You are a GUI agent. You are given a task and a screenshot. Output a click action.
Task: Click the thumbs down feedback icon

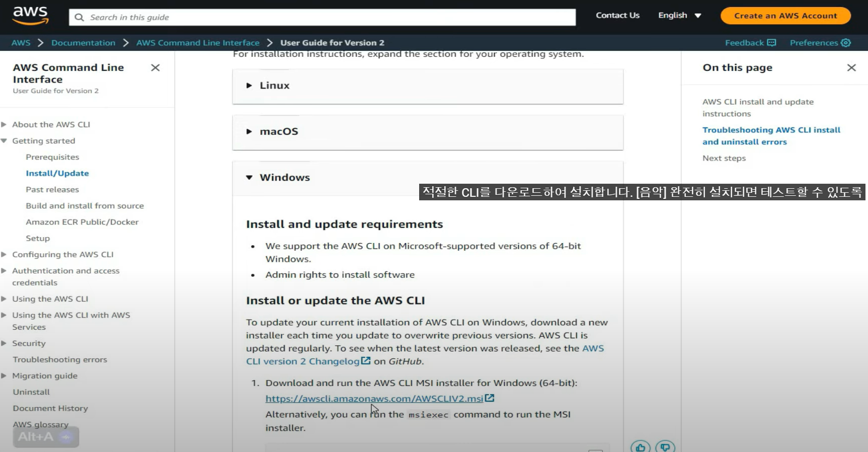coord(665,447)
